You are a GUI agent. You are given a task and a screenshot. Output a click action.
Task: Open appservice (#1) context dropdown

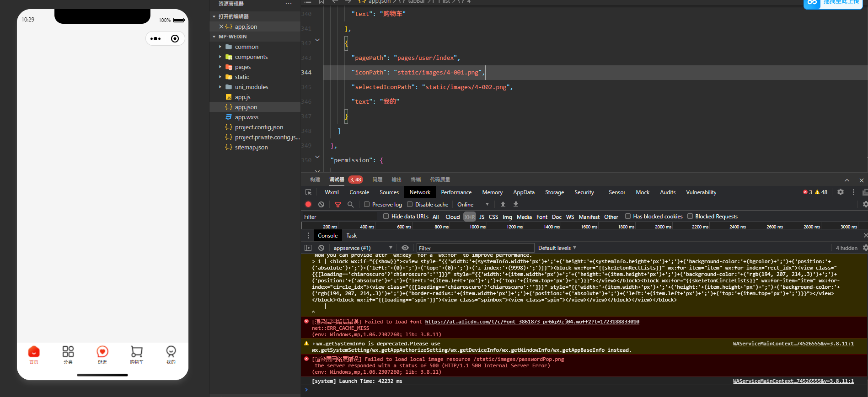[362, 248]
